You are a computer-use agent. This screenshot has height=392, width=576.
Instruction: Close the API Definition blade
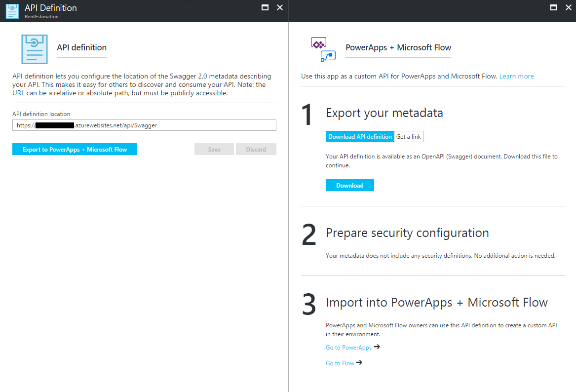pyautogui.click(x=279, y=7)
